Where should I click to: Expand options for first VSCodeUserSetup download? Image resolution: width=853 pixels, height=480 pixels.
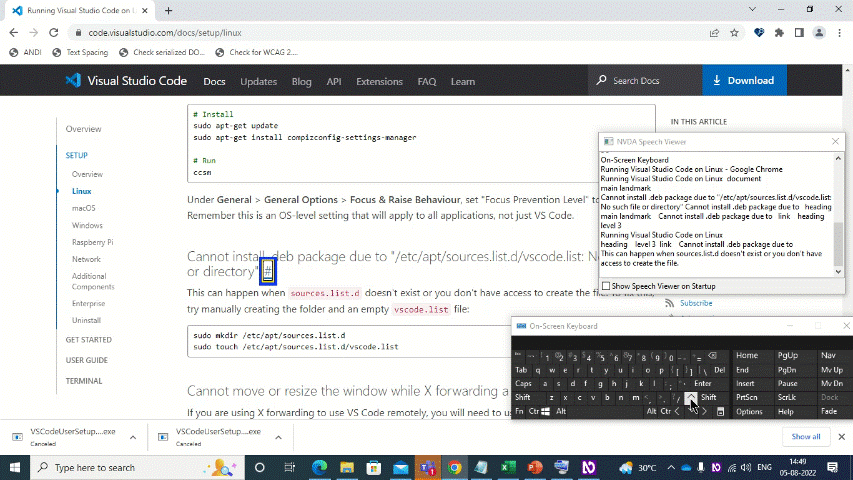pos(133,437)
